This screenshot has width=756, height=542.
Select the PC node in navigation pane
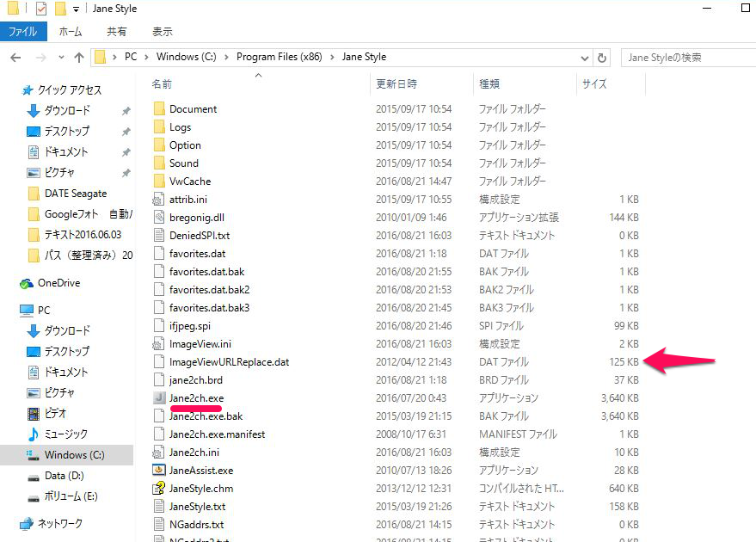[44, 310]
